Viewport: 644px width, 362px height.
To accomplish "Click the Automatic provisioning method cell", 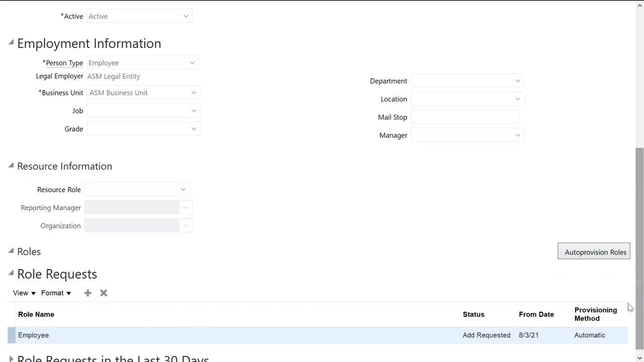I will (590, 335).
